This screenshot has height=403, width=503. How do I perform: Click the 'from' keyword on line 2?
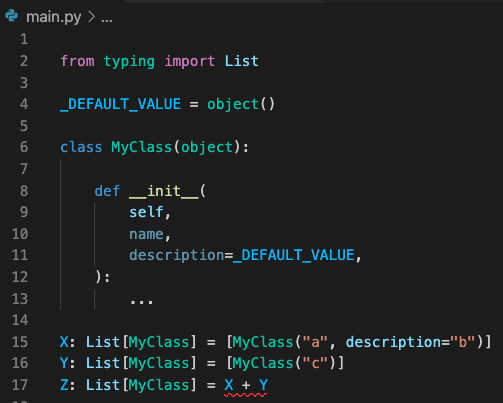(77, 61)
